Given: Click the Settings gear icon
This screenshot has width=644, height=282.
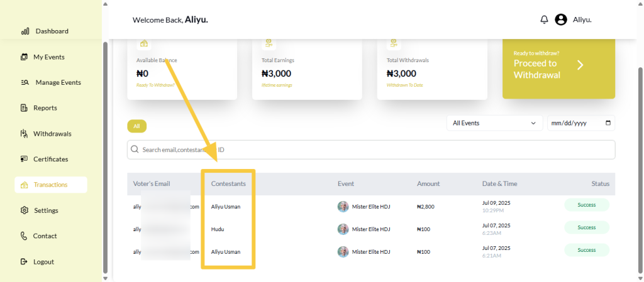Looking at the screenshot, I should click(25, 210).
